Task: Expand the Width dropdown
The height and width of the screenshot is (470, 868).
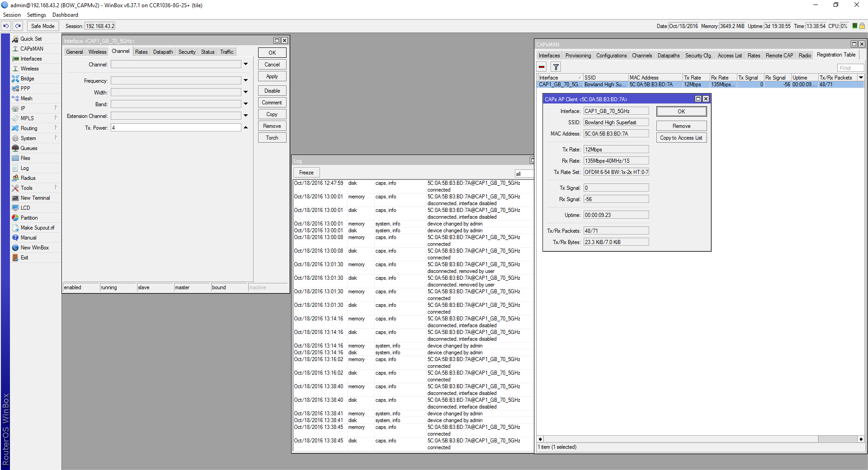Action: coord(245,92)
